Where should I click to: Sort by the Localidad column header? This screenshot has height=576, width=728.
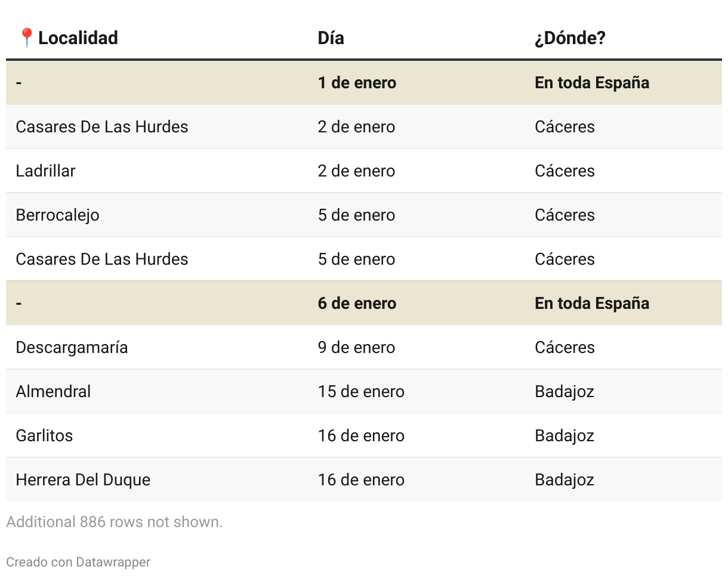point(78,38)
